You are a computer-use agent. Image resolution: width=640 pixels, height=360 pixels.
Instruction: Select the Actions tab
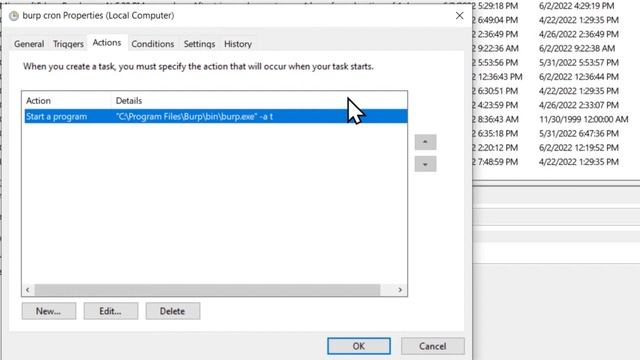(x=107, y=42)
